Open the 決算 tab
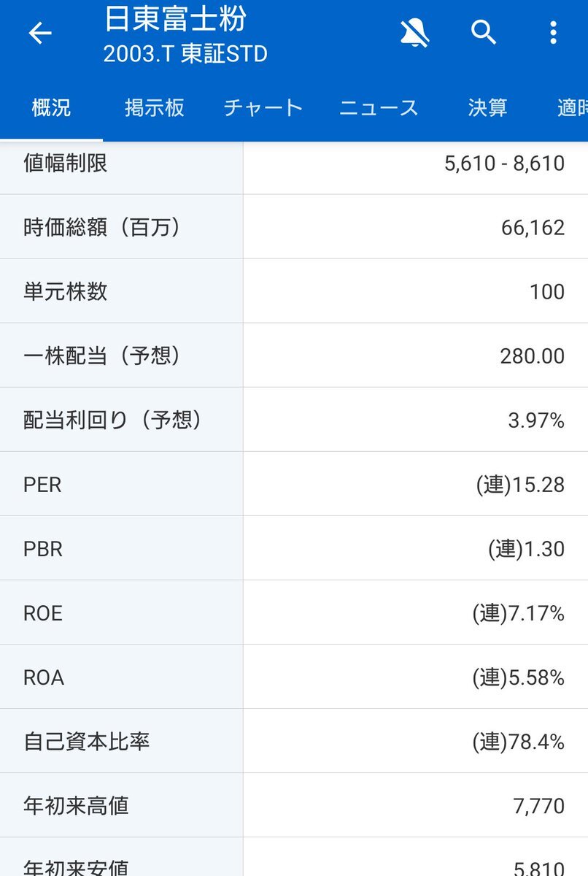Image resolution: width=588 pixels, height=876 pixels. point(487,108)
